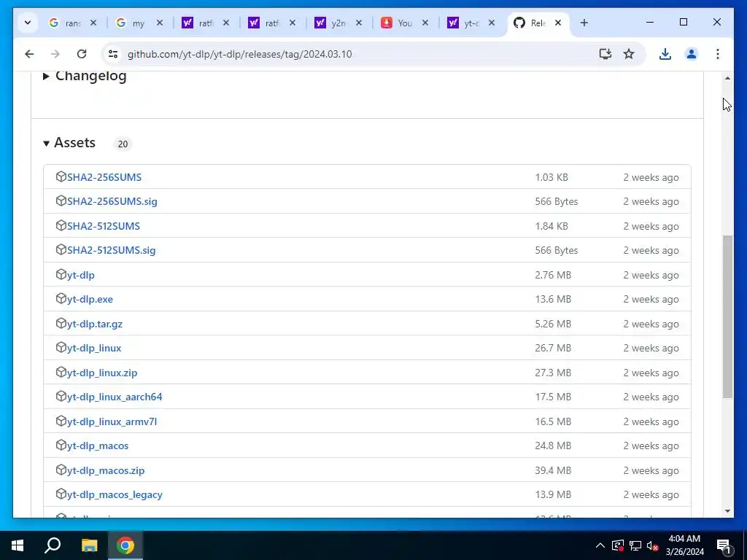Click the Chrome taskbar icon
Image resolution: width=747 pixels, height=560 pixels.
[125, 545]
